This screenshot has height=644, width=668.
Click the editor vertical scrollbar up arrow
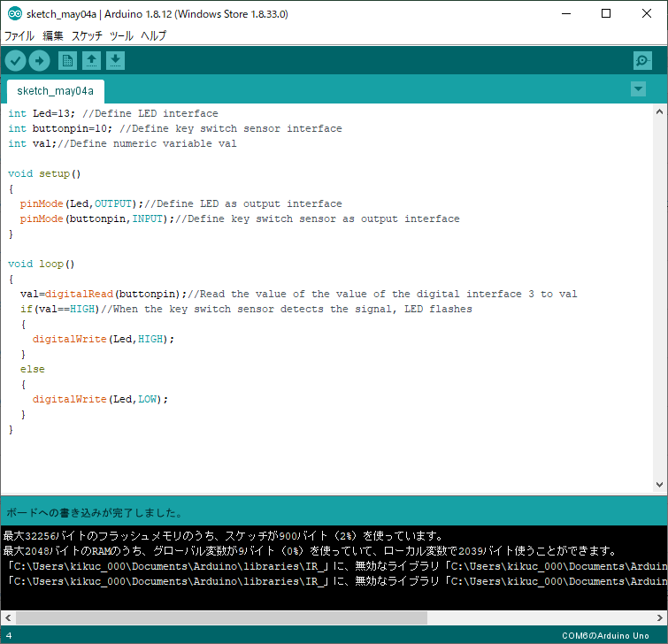[659, 111]
